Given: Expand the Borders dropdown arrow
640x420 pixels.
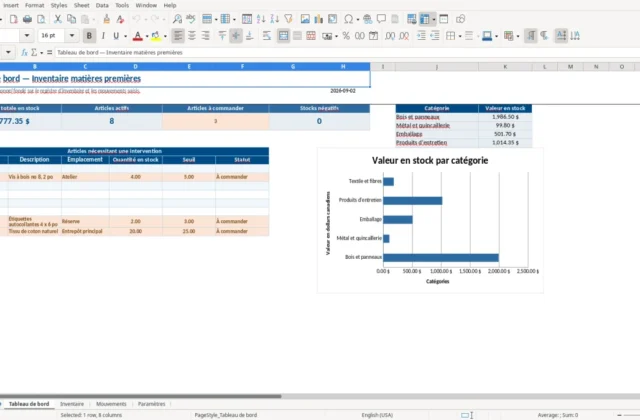Looking at the screenshot, I should coord(460,36).
